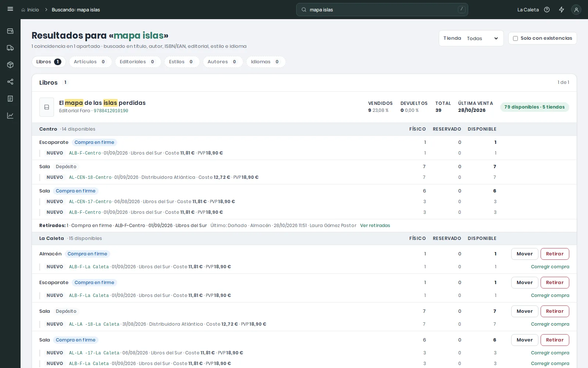Screen dimensions: 588x368
Task: Click 'Corregir compra' for AL-LA -17-La Caleta
Action: point(550,353)
